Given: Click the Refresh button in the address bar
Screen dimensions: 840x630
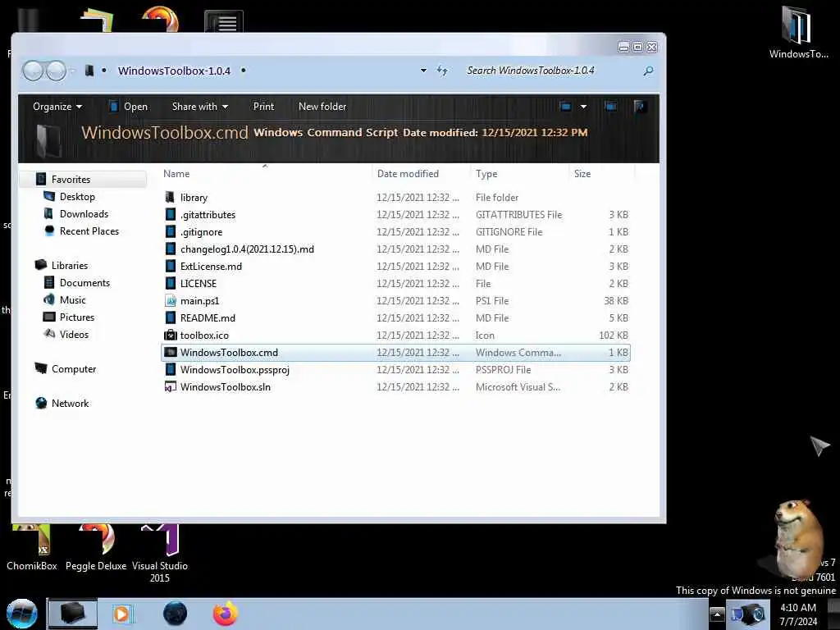Looking at the screenshot, I should tap(442, 71).
